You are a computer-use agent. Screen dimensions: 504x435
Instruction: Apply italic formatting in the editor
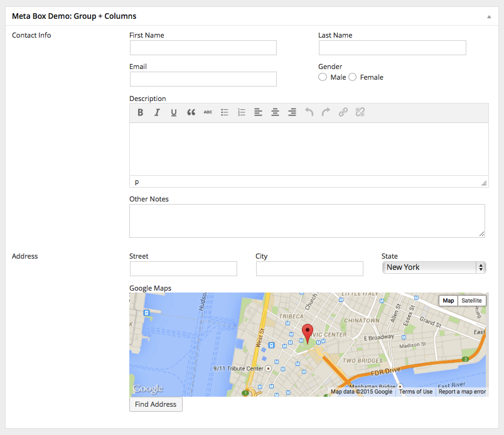coord(157,112)
